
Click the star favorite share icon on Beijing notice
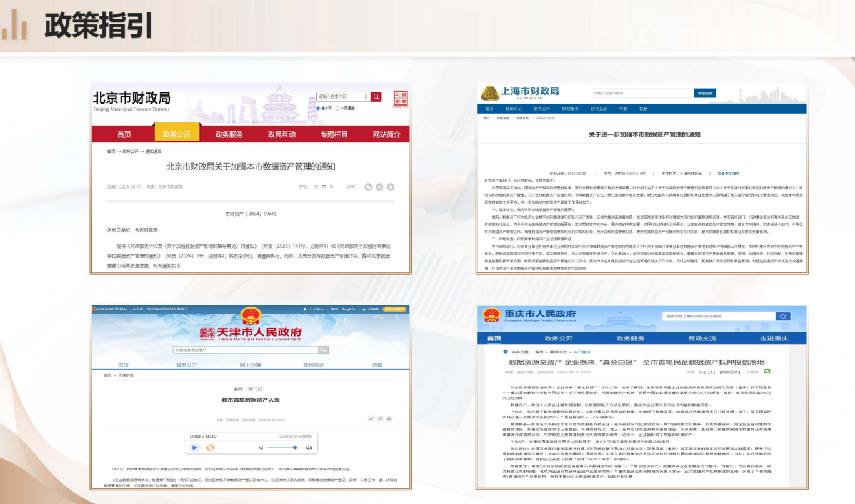(391, 187)
